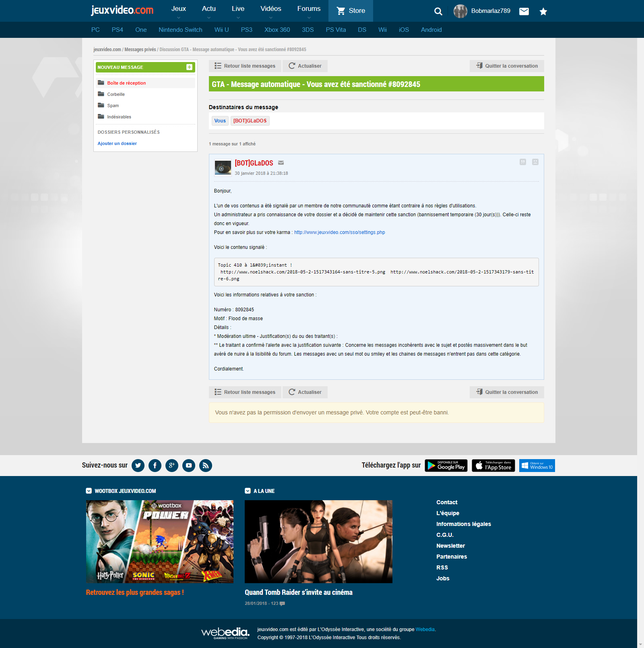The width and height of the screenshot is (644, 648).
Task: Click the App Store download badge
Action: (x=493, y=466)
